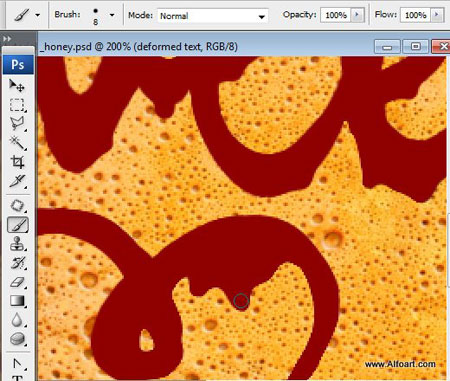
Task: Select the Sponge tool
Action: 17,339
